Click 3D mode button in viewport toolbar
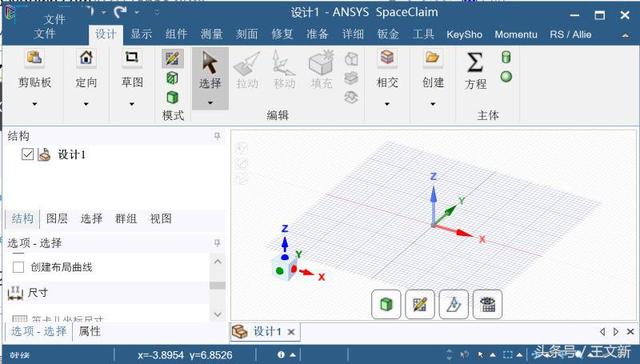 (x=386, y=304)
